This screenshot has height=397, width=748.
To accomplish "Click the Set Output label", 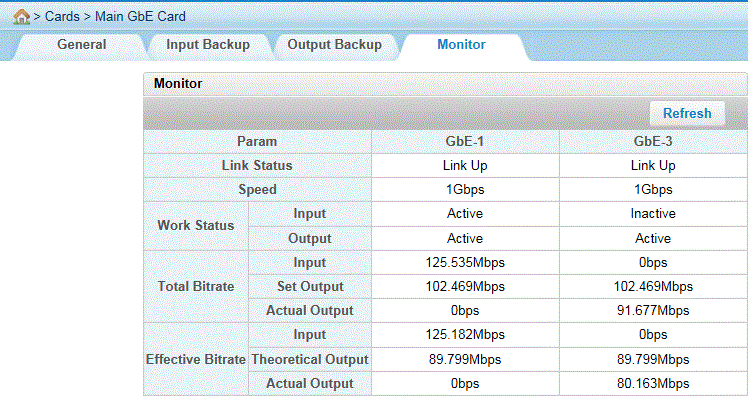I will [x=310, y=286].
